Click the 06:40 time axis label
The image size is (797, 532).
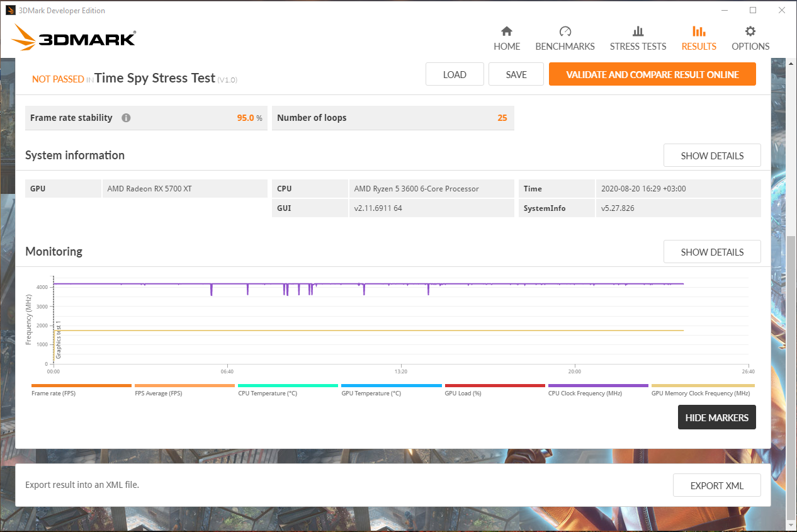coord(227,371)
